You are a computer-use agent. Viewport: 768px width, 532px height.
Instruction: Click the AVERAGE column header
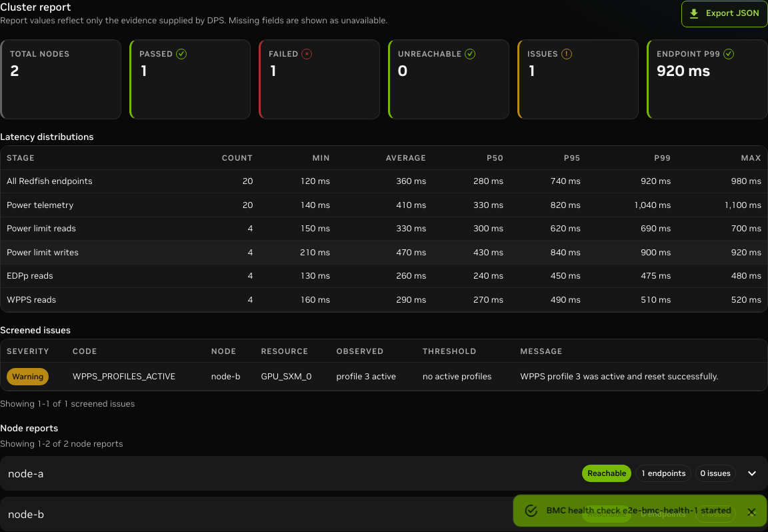(405, 158)
